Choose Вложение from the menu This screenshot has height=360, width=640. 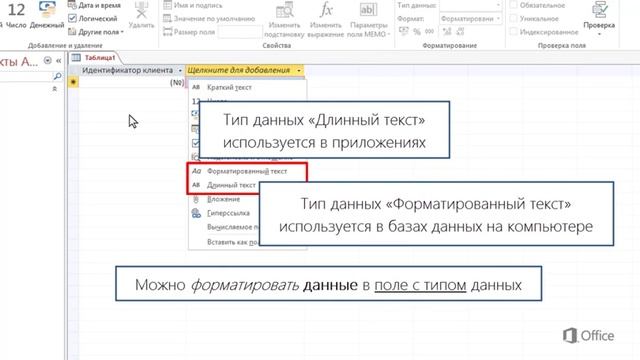click(x=224, y=199)
